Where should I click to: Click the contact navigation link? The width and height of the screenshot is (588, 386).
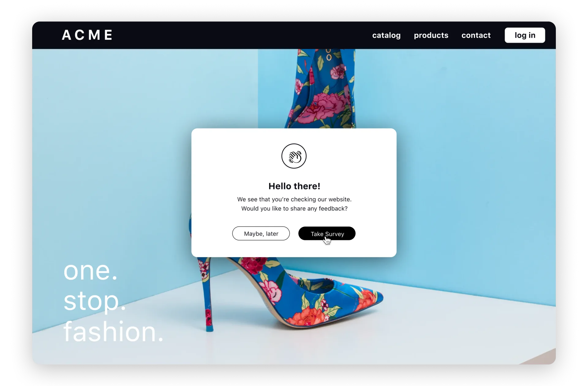(476, 35)
